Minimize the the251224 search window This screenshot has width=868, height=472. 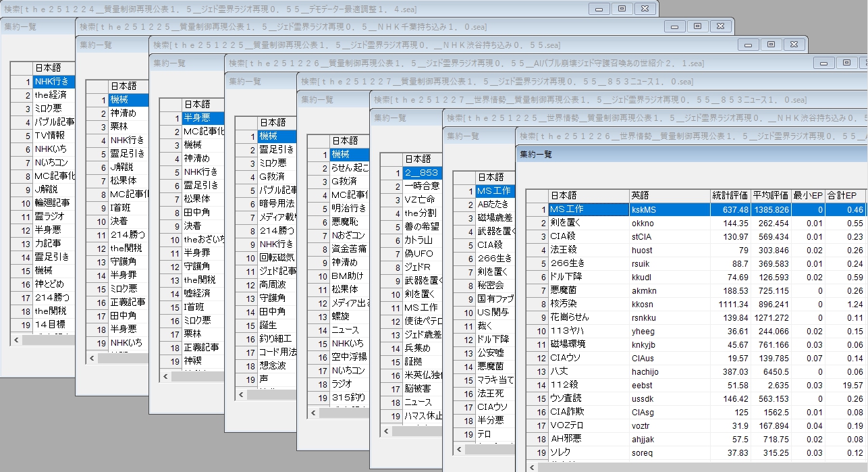coord(599,8)
